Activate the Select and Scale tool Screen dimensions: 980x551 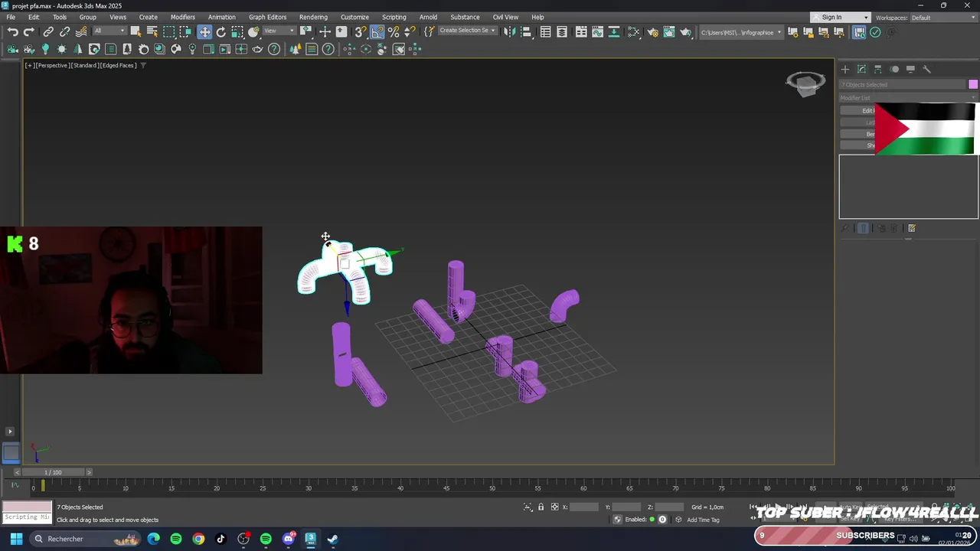[237, 31]
